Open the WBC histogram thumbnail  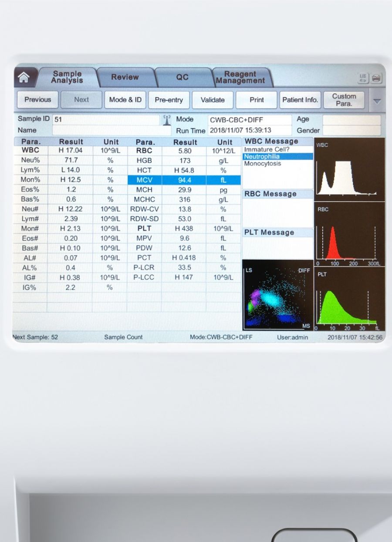[x=350, y=170]
